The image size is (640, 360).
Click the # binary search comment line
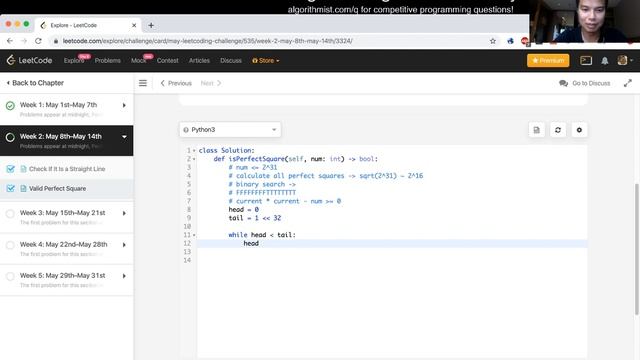pos(262,184)
